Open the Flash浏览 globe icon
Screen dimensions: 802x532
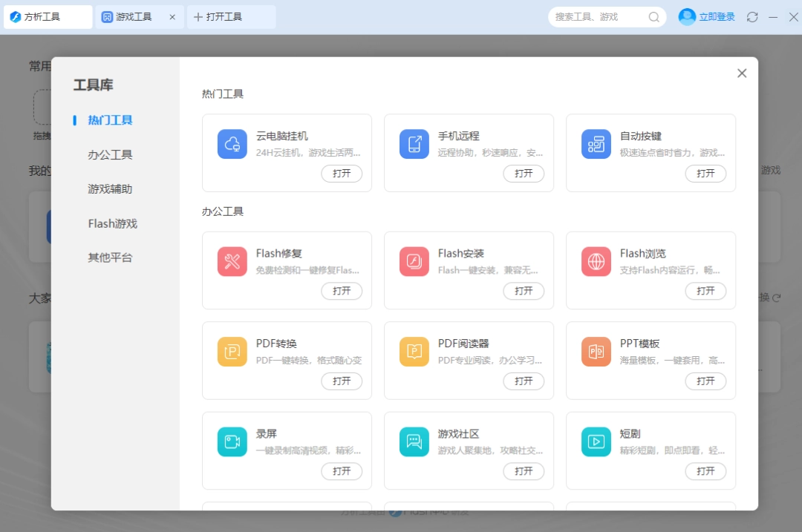point(596,261)
